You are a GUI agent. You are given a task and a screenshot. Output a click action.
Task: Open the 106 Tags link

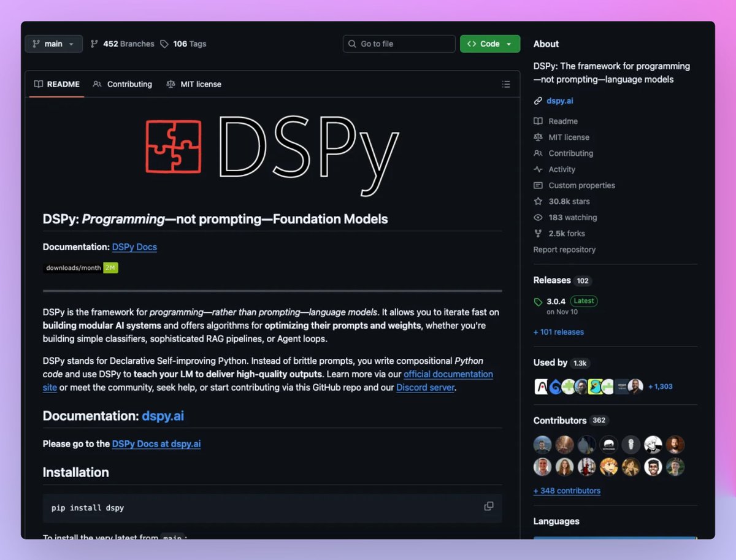[x=183, y=44]
